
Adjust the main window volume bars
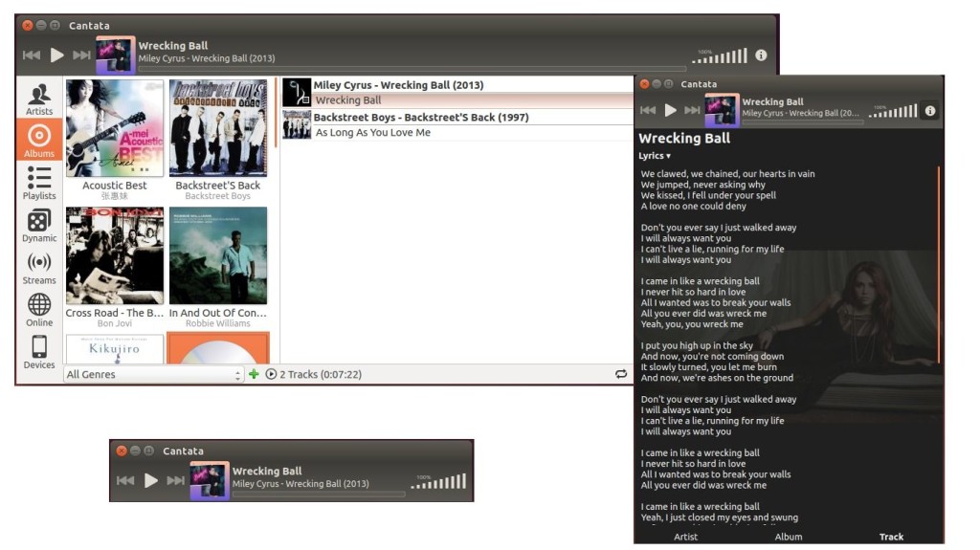click(720, 55)
